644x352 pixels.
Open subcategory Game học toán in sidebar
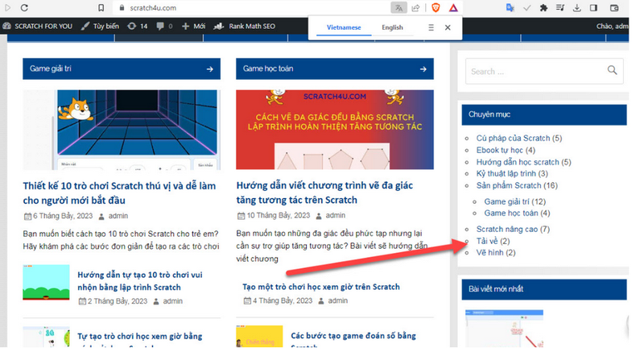511,213
